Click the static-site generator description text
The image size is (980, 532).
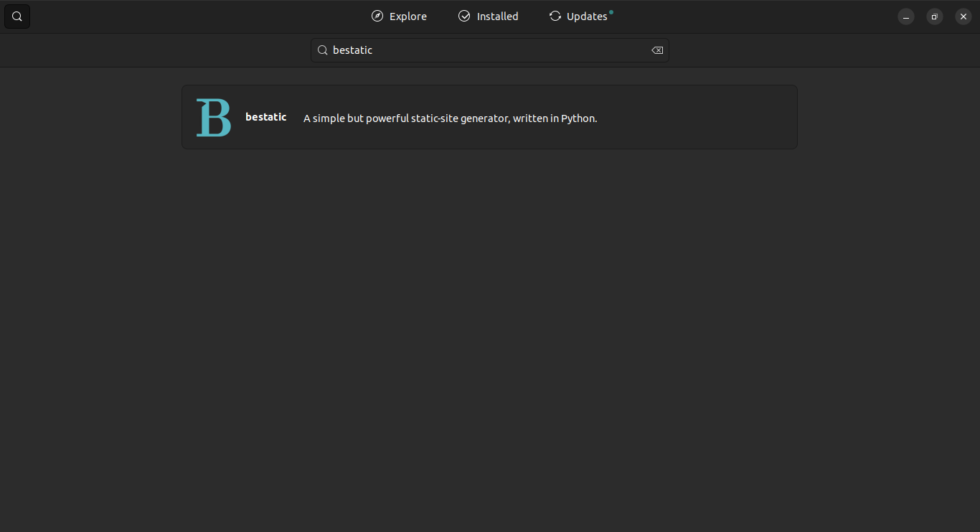click(450, 118)
